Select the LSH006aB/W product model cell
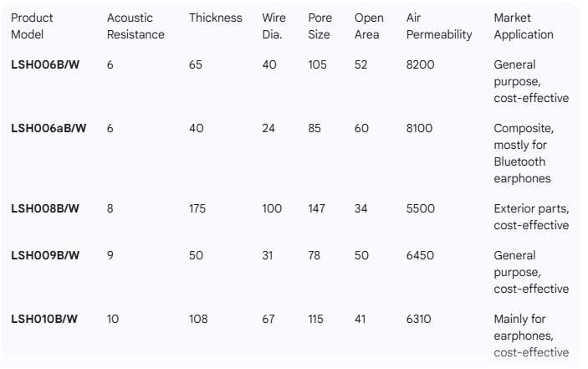The height and width of the screenshot is (369, 588). pyautogui.click(x=49, y=129)
